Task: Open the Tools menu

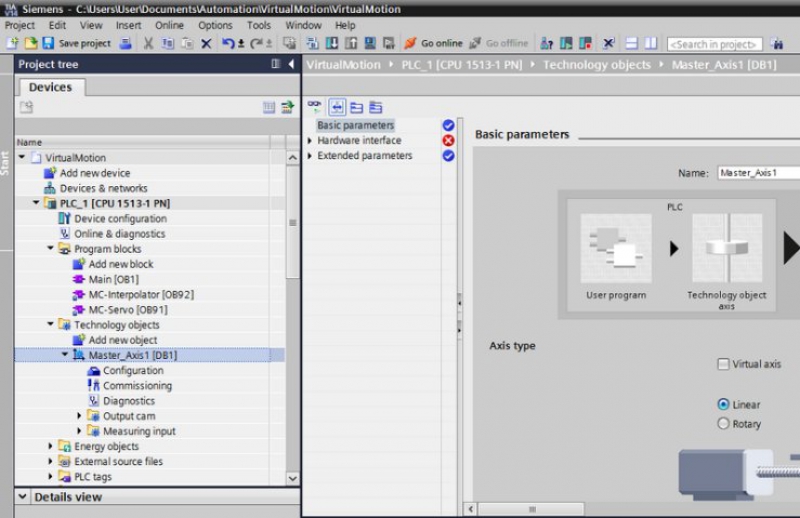Action: [x=259, y=25]
